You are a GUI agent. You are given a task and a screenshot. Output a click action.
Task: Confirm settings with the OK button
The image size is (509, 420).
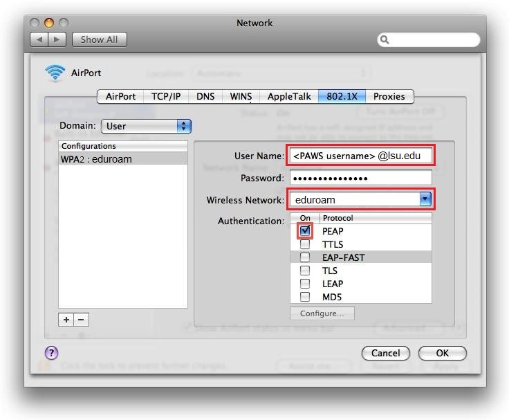[x=443, y=353]
